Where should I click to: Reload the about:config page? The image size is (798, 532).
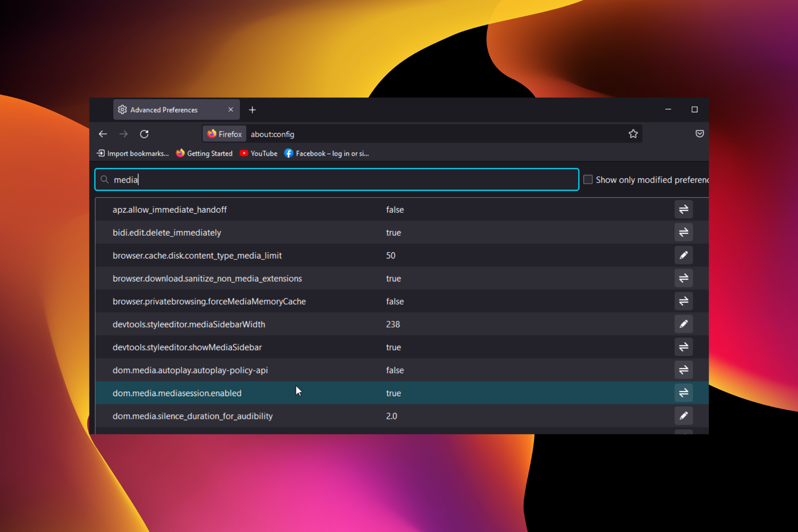pos(144,134)
